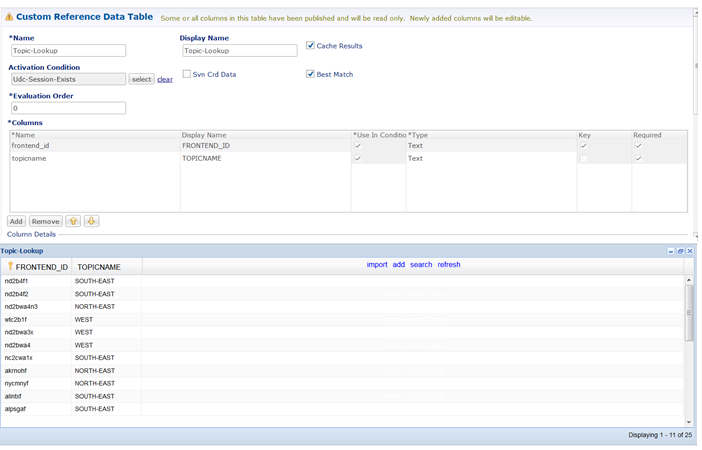The width and height of the screenshot is (702, 450).
Task: Click the clear link
Action: click(165, 79)
